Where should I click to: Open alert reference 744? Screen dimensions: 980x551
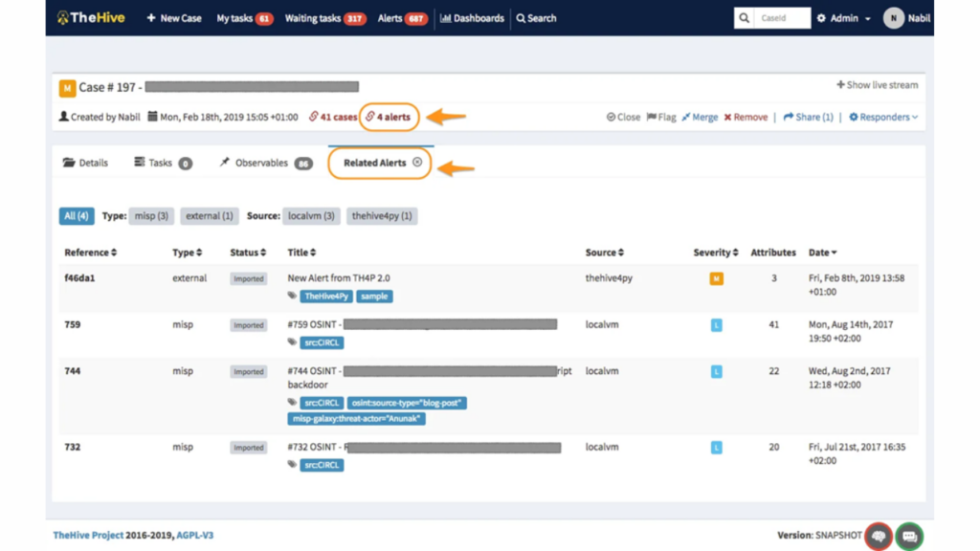(x=73, y=370)
